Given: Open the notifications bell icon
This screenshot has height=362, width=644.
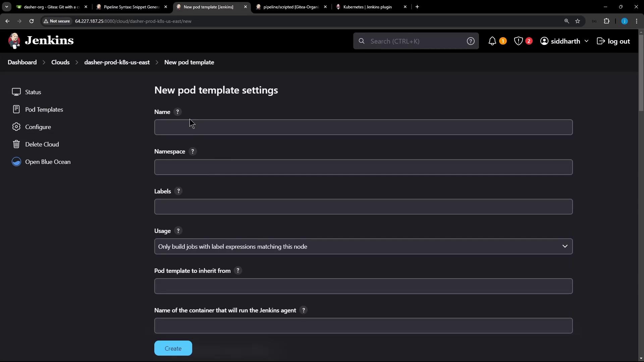Looking at the screenshot, I should (492, 41).
